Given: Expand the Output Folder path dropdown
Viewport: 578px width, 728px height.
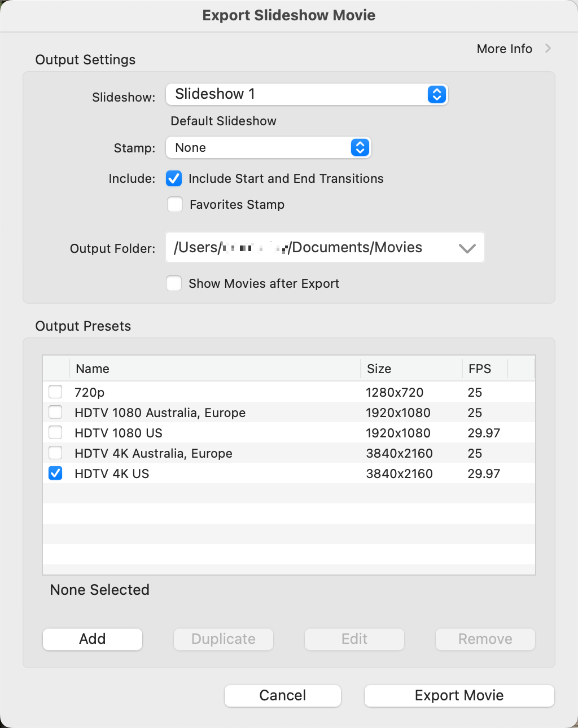Looking at the screenshot, I should 467,248.
